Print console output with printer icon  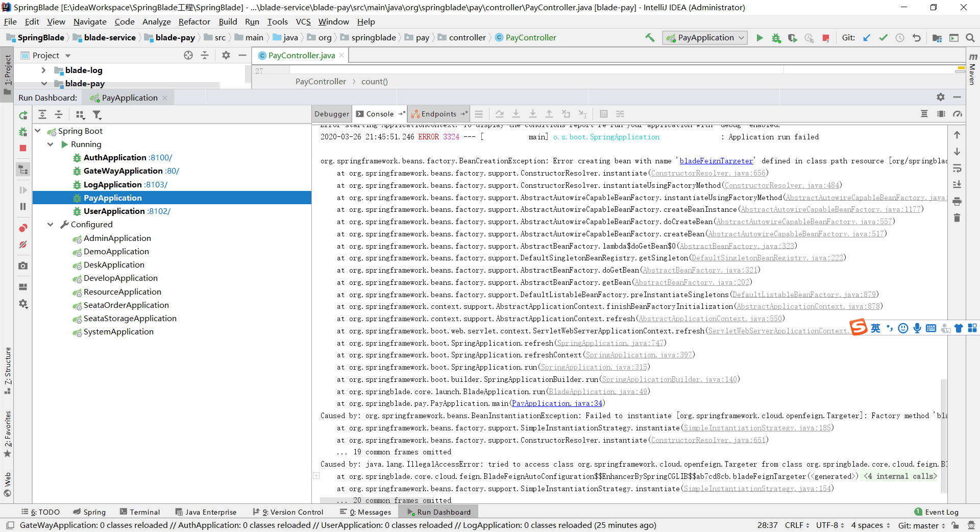coord(957,202)
